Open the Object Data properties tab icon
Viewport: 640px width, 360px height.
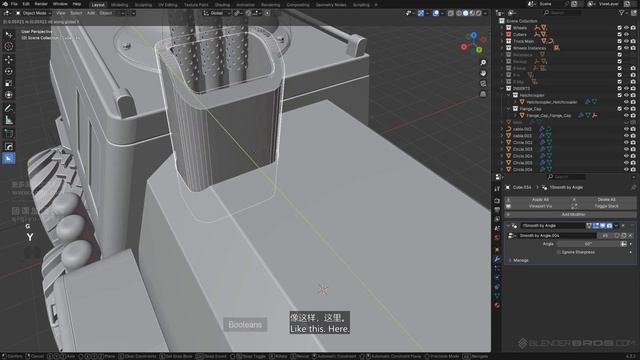[x=497, y=296]
